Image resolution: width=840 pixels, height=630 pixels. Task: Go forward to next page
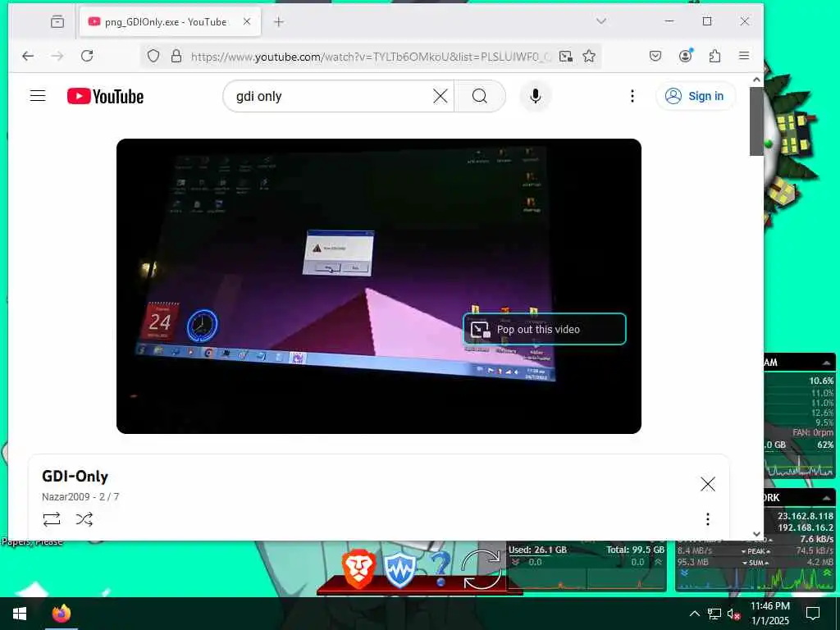click(x=57, y=56)
